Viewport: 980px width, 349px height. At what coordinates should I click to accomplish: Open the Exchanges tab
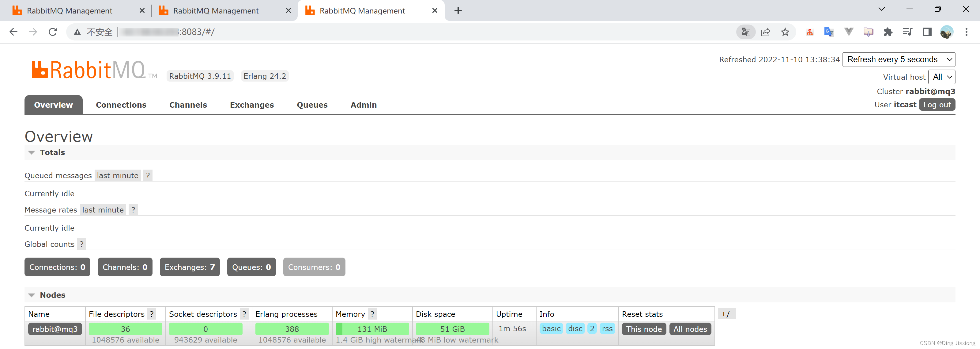(252, 105)
